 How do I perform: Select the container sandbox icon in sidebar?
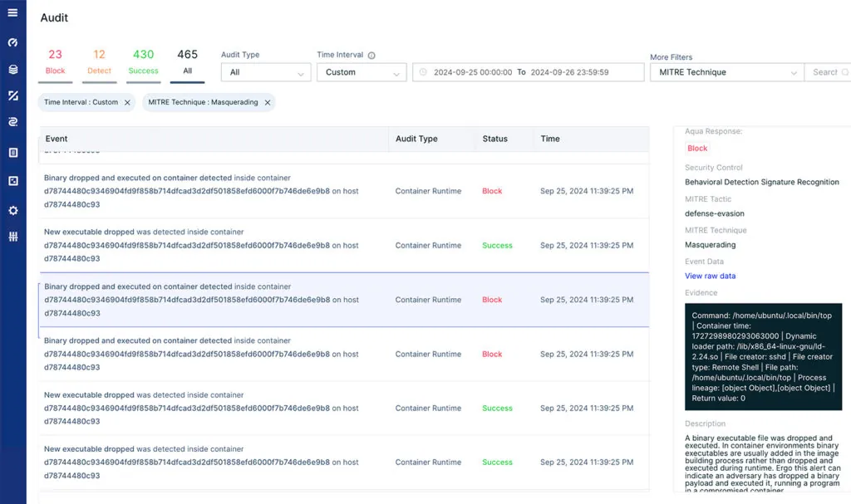(x=12, y=179)
